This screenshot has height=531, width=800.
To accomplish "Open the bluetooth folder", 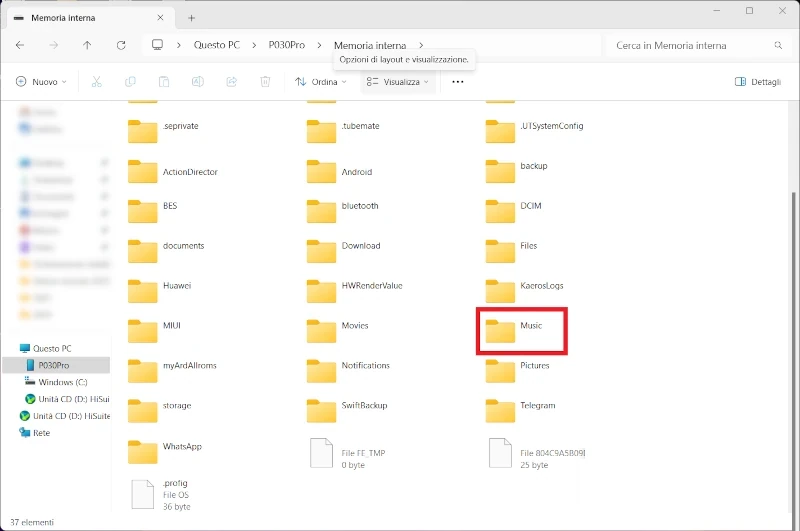I will (x=342, y=211).
